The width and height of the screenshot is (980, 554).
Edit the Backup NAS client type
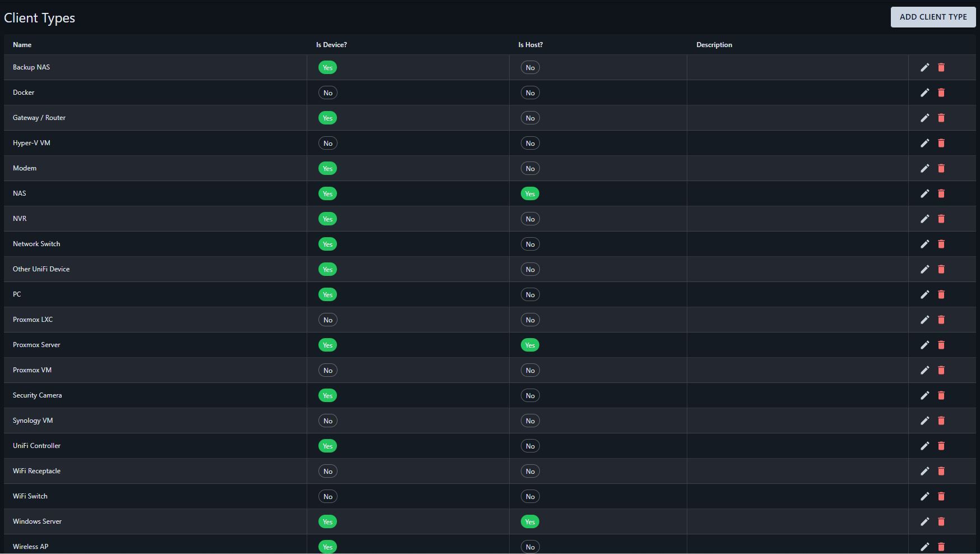(x=924, y=67)
